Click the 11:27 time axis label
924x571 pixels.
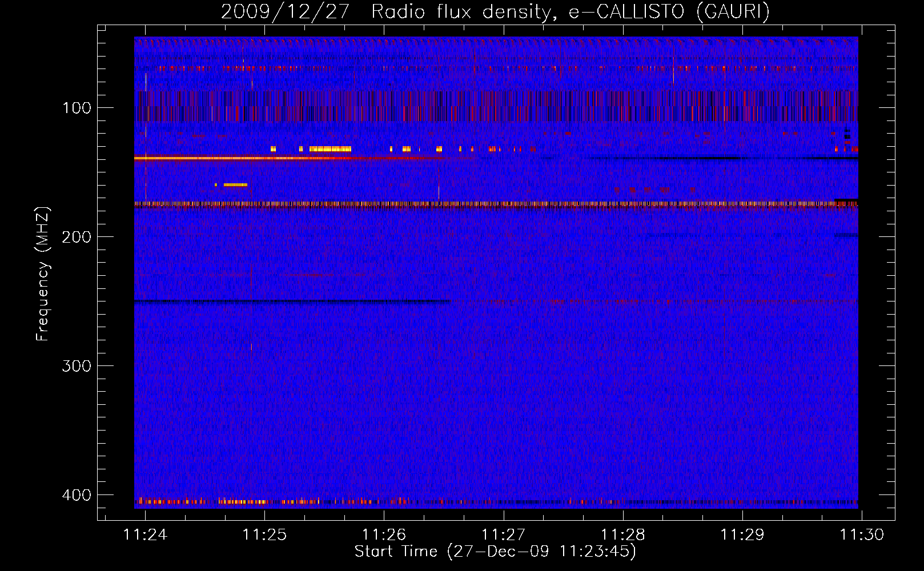pos(503,534)
